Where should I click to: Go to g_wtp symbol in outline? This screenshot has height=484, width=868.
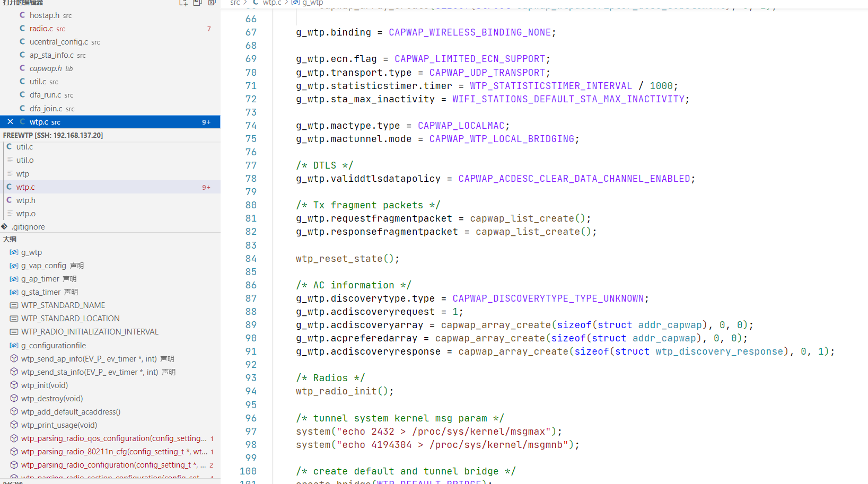(110, 252)
